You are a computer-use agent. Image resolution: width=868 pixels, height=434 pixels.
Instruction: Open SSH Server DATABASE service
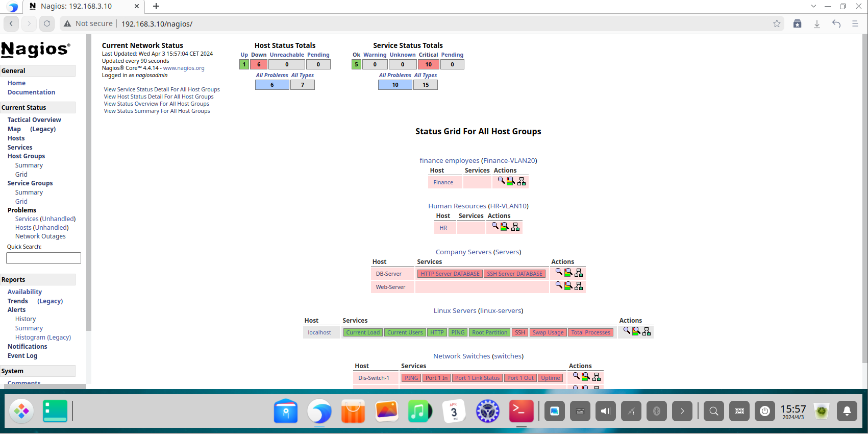pos(514,274)
